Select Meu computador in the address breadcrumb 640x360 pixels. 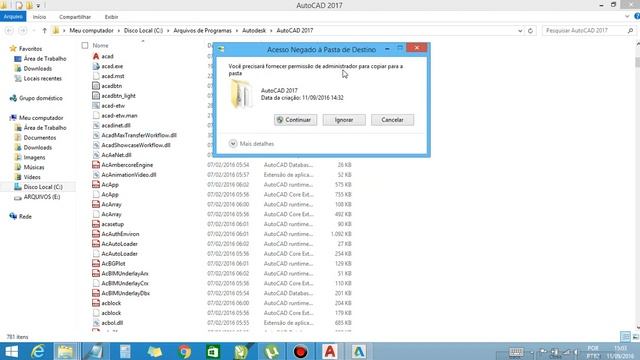point(91,31)
